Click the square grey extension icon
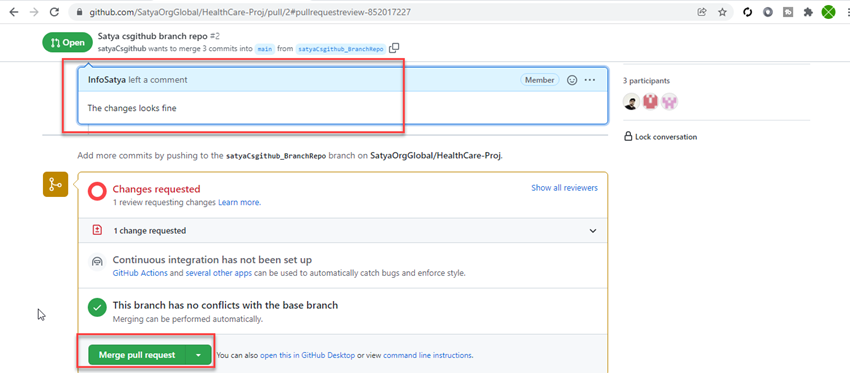Viewport: 850px width, 373px height. point(788,12)
